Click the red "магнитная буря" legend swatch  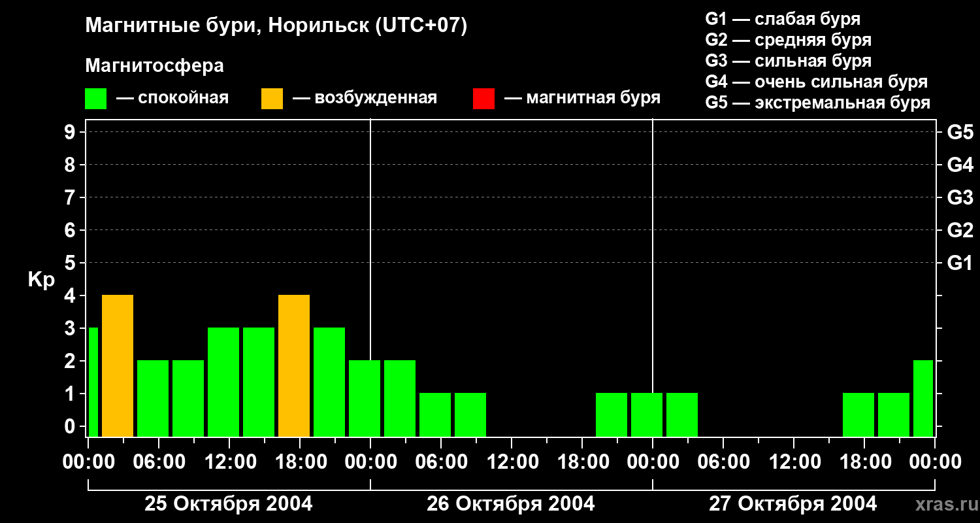coord(483,99)
